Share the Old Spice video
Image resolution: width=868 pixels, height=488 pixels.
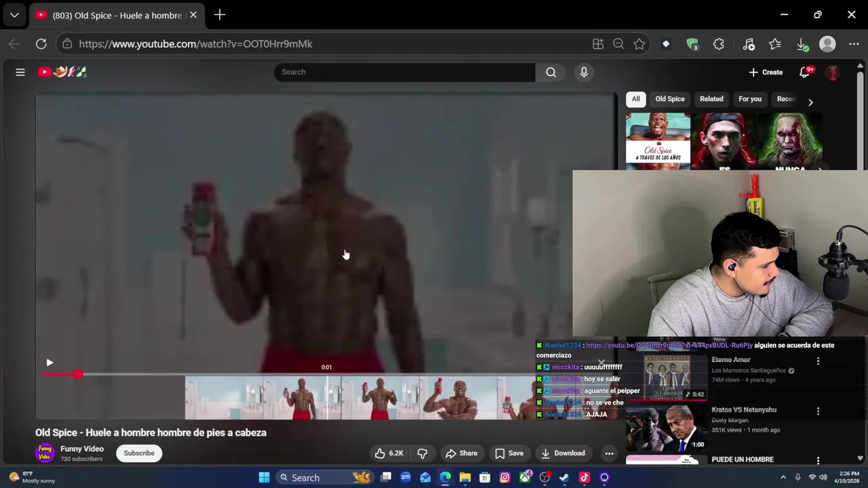click(x=461, y=453)
